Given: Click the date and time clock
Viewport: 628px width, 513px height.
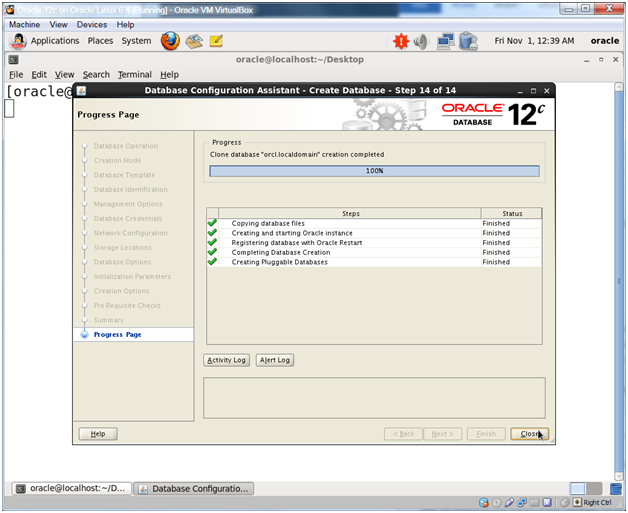Looking at the screenshot, I should point(534,41).
